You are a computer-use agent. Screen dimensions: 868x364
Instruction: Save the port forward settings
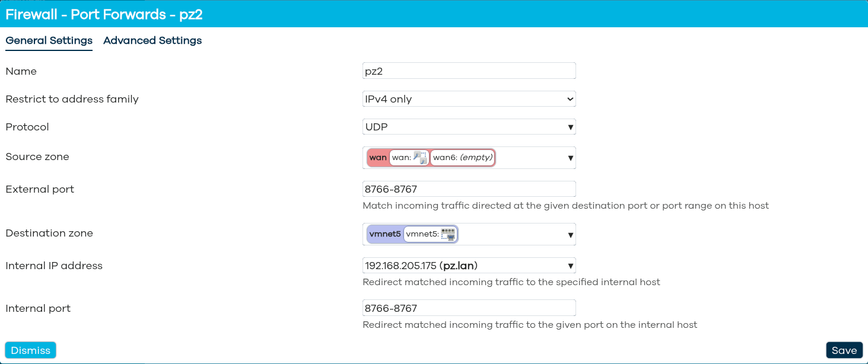[844, 350]
